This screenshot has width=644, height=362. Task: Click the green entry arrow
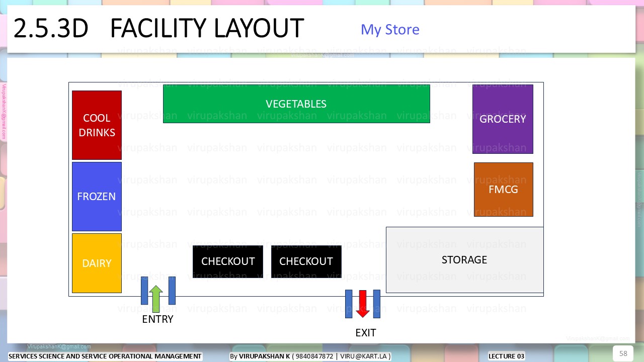156,299
